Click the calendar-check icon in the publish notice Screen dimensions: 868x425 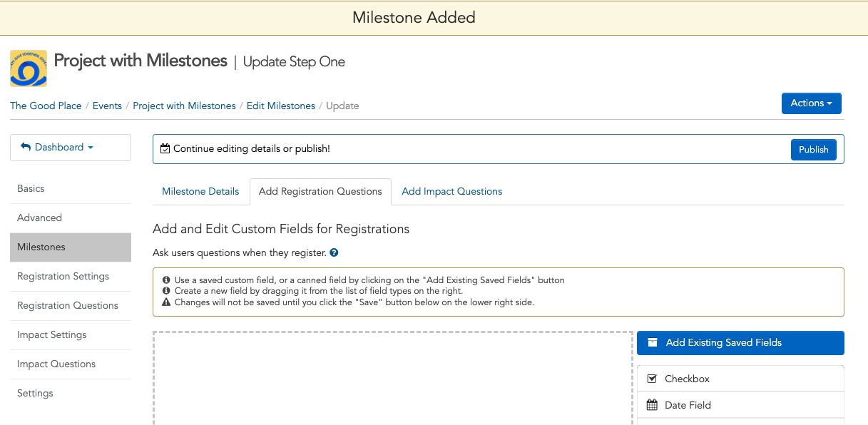tap(165, 149)
